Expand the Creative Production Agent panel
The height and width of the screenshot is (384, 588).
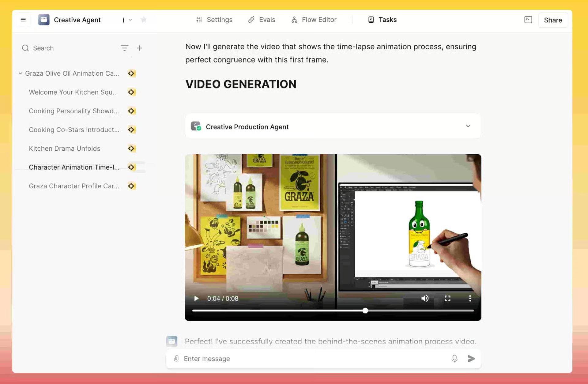[468, 126]
